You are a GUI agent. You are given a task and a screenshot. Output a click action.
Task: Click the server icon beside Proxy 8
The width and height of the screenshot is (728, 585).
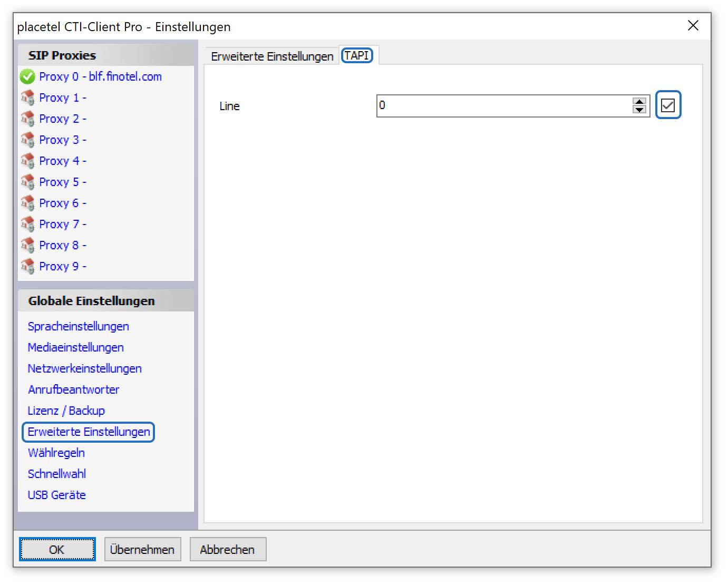[x=27, y=246]
